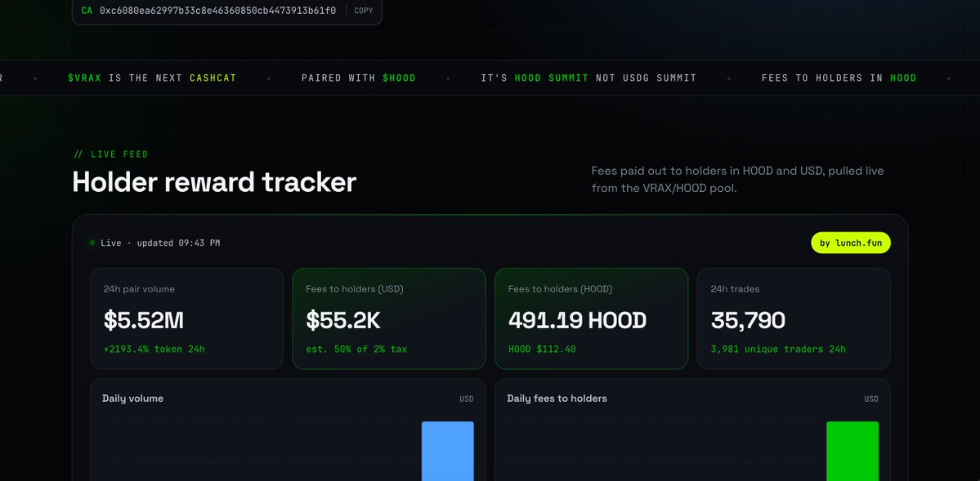Image resolution: width=980 pixels, height=481 pixels.
Task: Click the $55.2K fees value
Action: pos(343,320)
